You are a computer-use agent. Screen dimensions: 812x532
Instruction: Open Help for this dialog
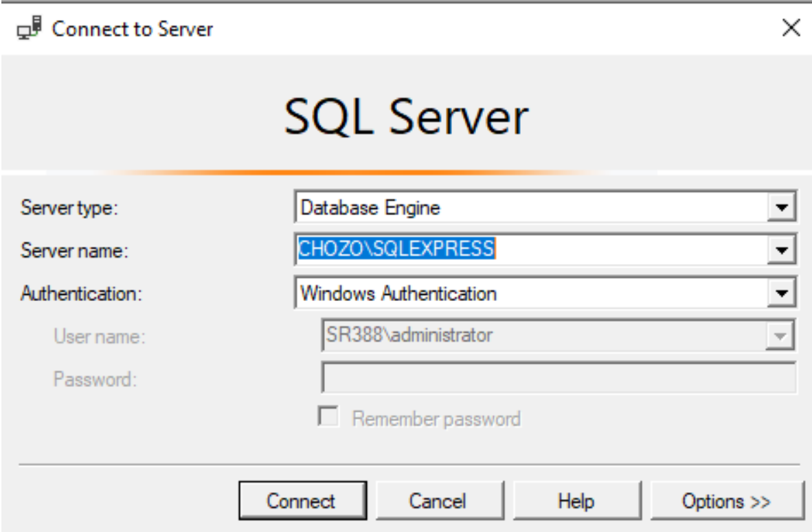point(576,501)
